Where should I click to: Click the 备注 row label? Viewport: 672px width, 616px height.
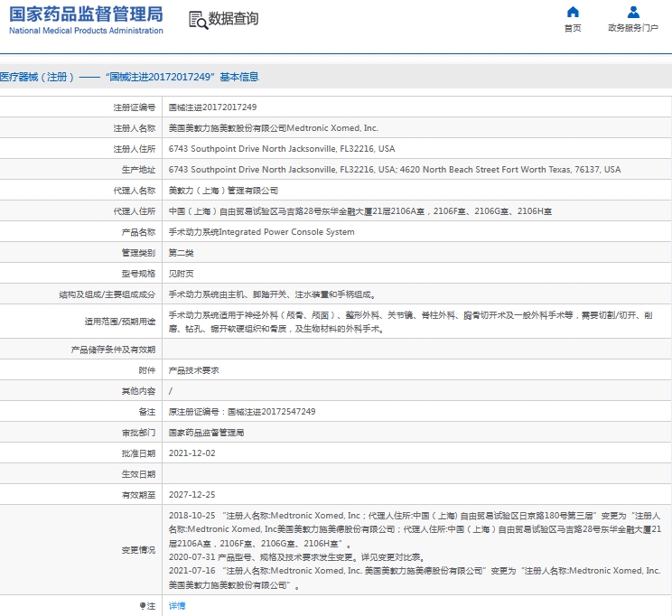tap(147, 412)
